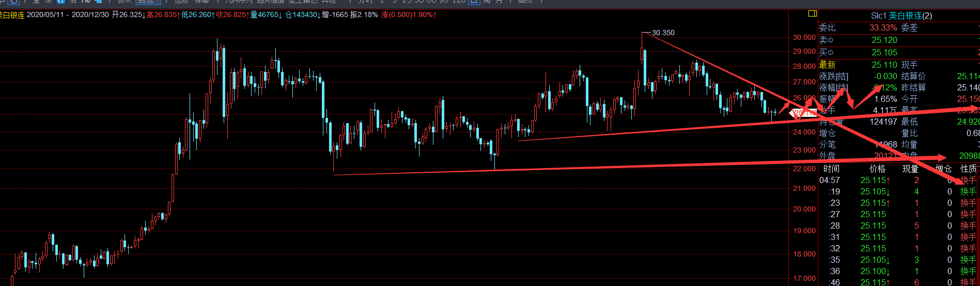Click the 委差 label

(910, 27)
